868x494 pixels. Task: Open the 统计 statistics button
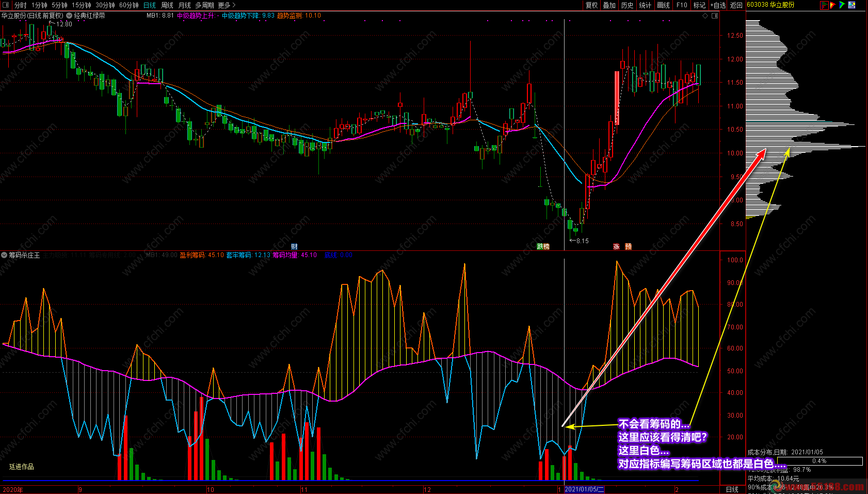point(645,5)
